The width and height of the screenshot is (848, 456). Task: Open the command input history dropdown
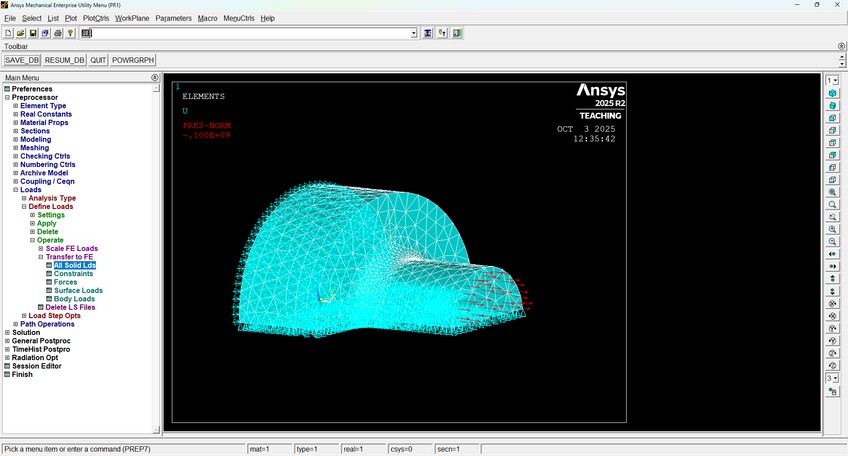click(413, 33)
